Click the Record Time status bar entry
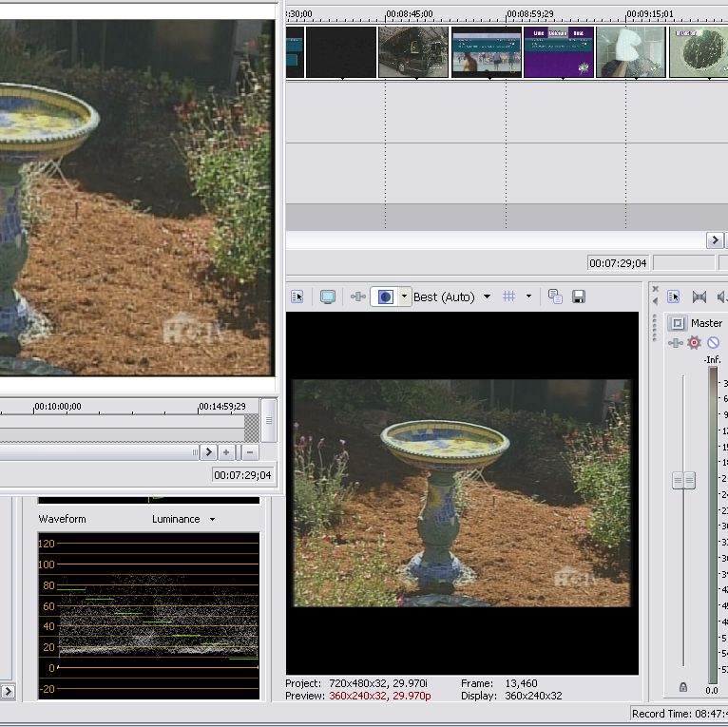Viewport: 728px width, 727px height. click(x=680, y=714)
